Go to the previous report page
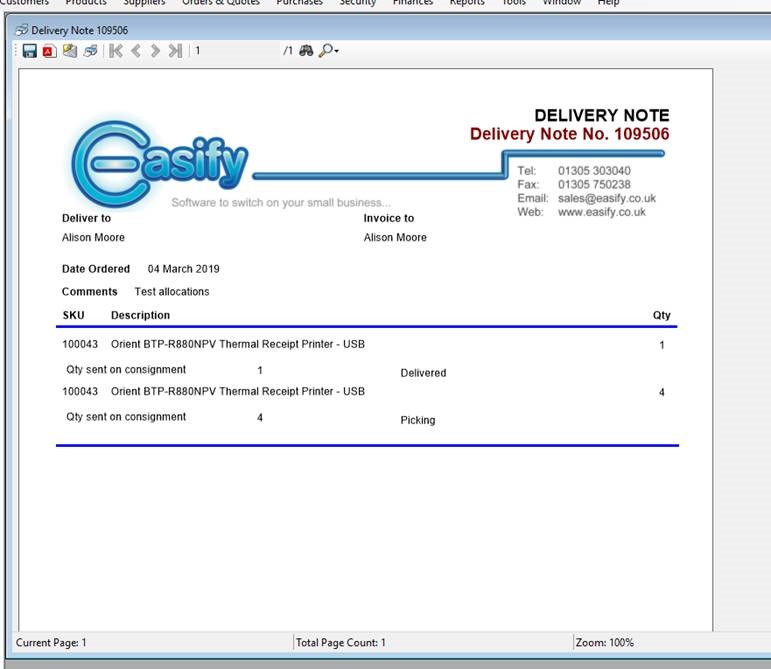 (x=136, y=51)
